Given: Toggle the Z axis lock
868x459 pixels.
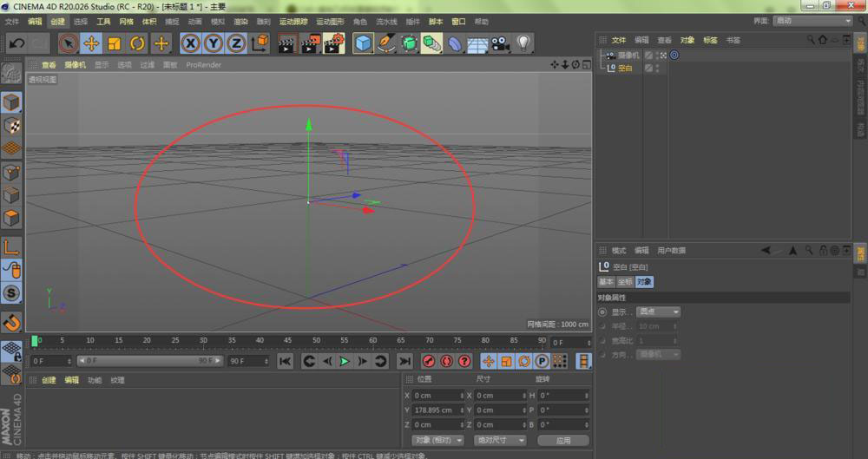Looking at the screenshot, I should (x=236, y=43).
